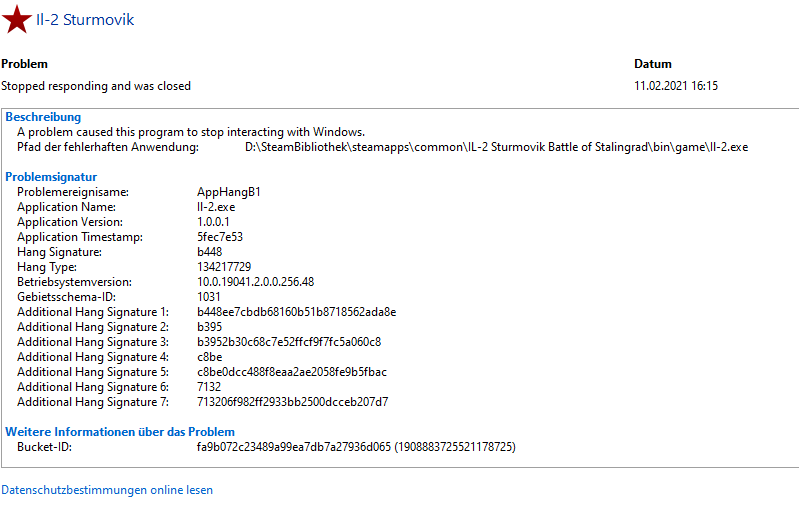The width and height of the screenshot is (799, 530).
Task: Click Additional Hang Signature 6 label
Action: point(93,387)
